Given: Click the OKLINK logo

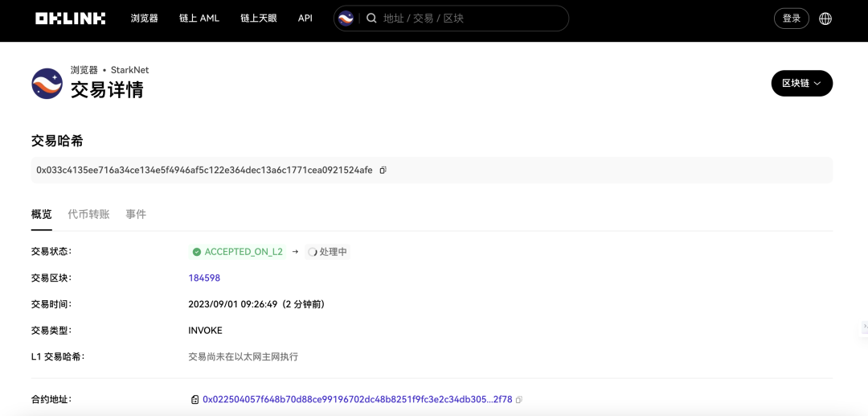Looking at the screenshot, I should click(x=70, y=19).
